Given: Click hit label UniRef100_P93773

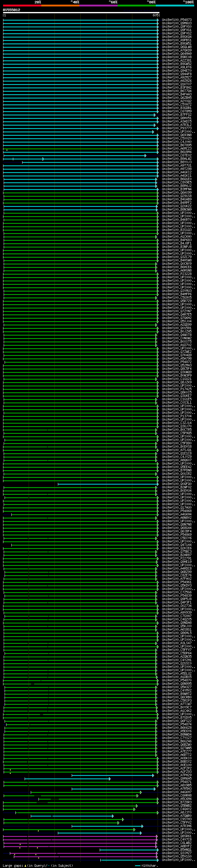Looking at the screenshot, I should click(x=176, y=128).
